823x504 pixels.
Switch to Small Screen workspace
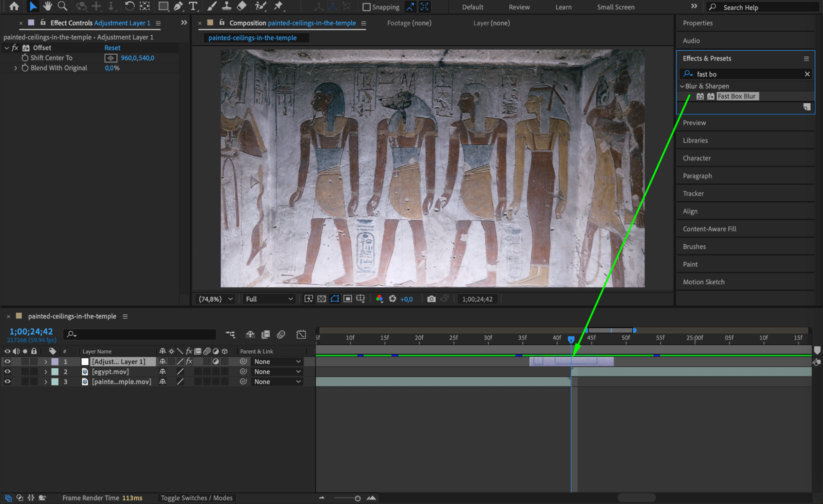click(x=616, y=7)
